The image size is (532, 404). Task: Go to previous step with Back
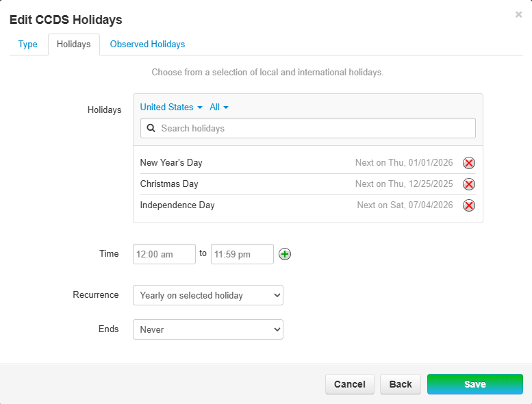(401, 384)
